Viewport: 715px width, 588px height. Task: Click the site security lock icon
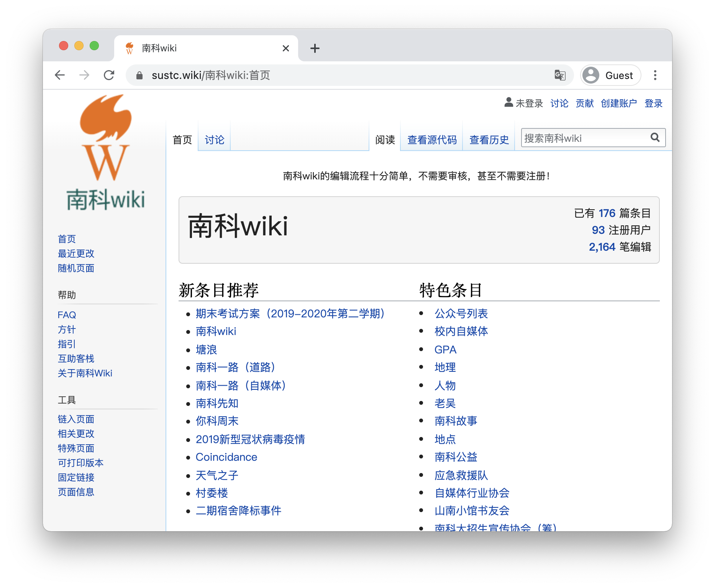point(139,75)
